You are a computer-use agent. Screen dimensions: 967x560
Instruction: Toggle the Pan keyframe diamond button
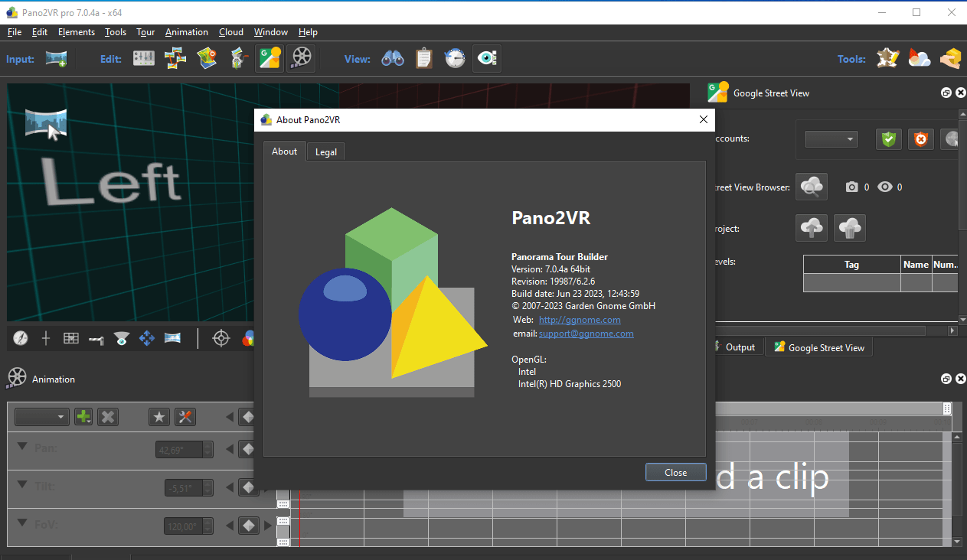(x=248, y=449)
